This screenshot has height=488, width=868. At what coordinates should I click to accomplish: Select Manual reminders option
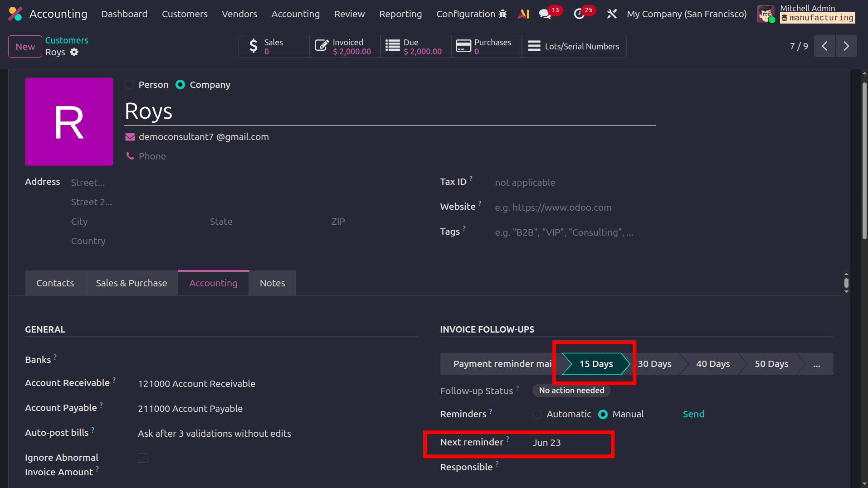(603, 414)
